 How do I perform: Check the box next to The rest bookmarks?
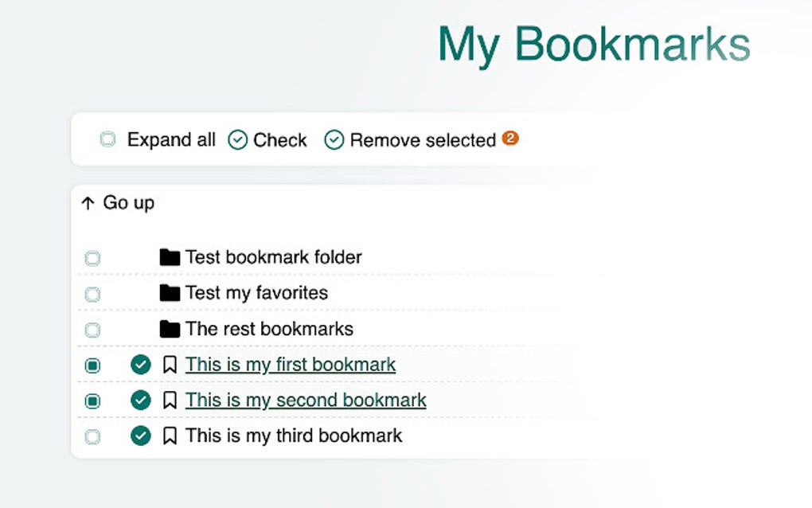point(92,329)
